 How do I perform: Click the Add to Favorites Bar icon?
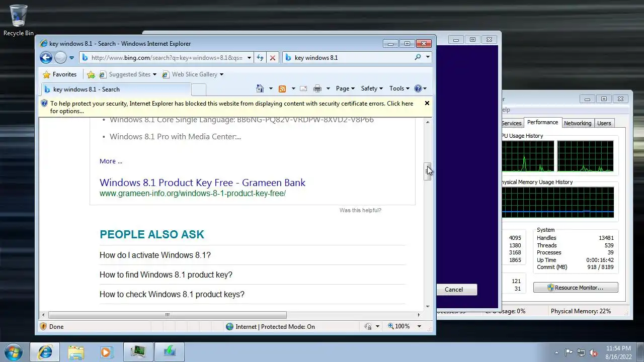coord(91,74)
